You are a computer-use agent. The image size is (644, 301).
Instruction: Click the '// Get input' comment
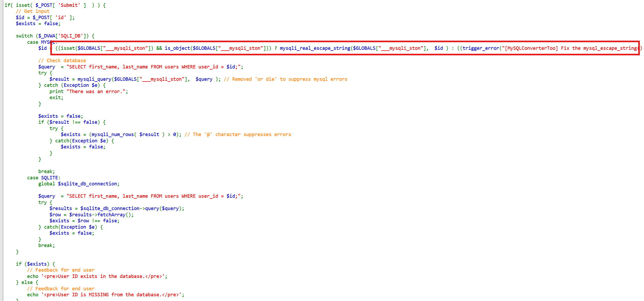point(32,11)
